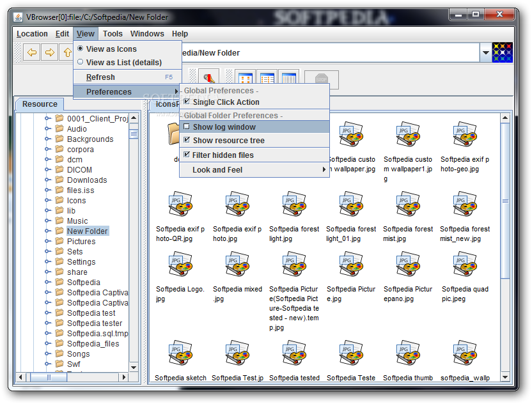The width and height of the screenshot is (532, 404).
Task: Click the STOP toolbar button
Action: [x=321, y=79]
